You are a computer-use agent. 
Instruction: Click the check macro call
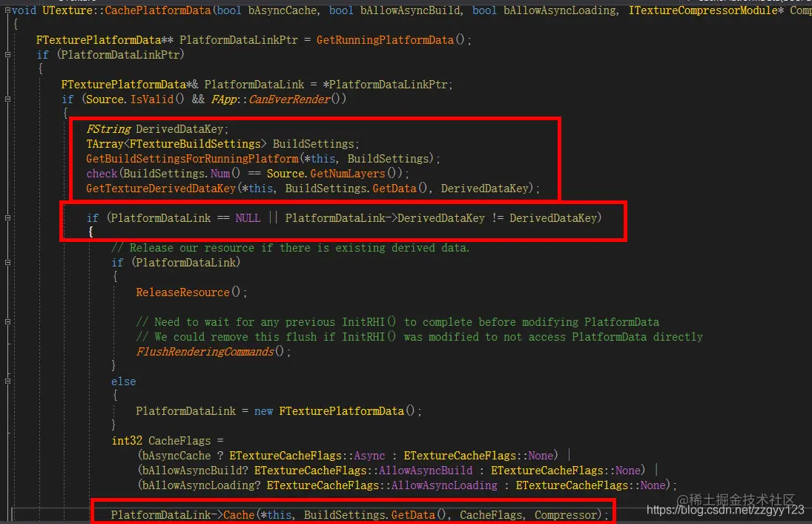[x=102, y=174]
